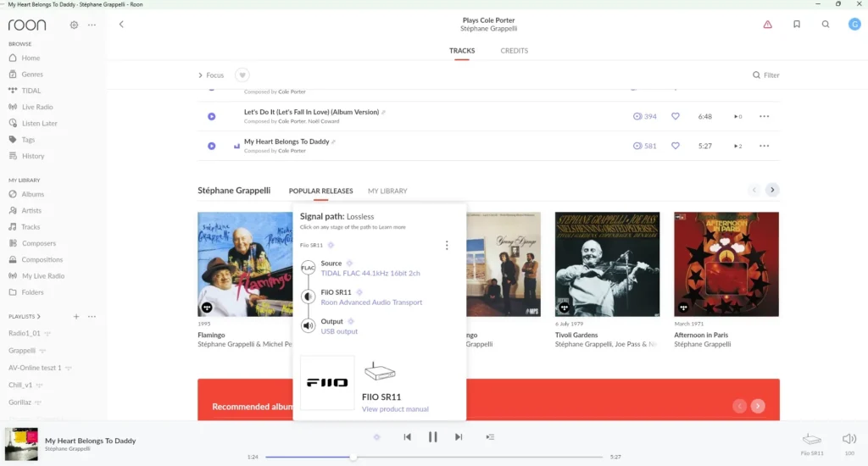Skip to the previous track
Image resolution: width=868 pixels, height=466 pixels.
408,437
